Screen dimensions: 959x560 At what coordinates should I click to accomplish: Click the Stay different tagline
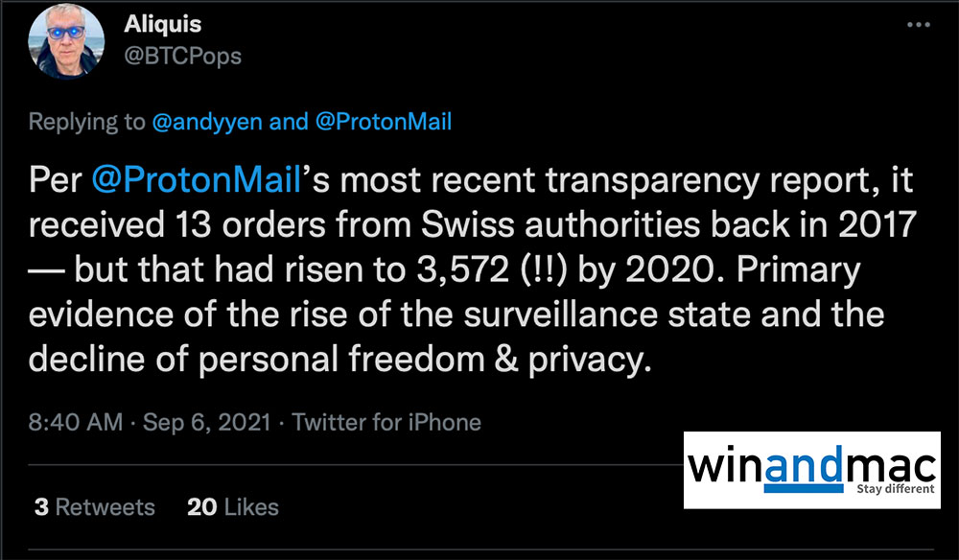892,489
